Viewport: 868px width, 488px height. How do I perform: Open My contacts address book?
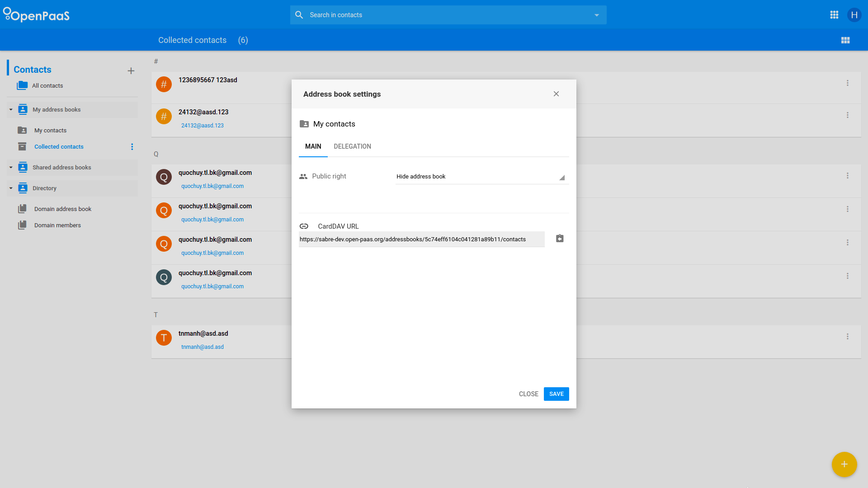point(50,130)
